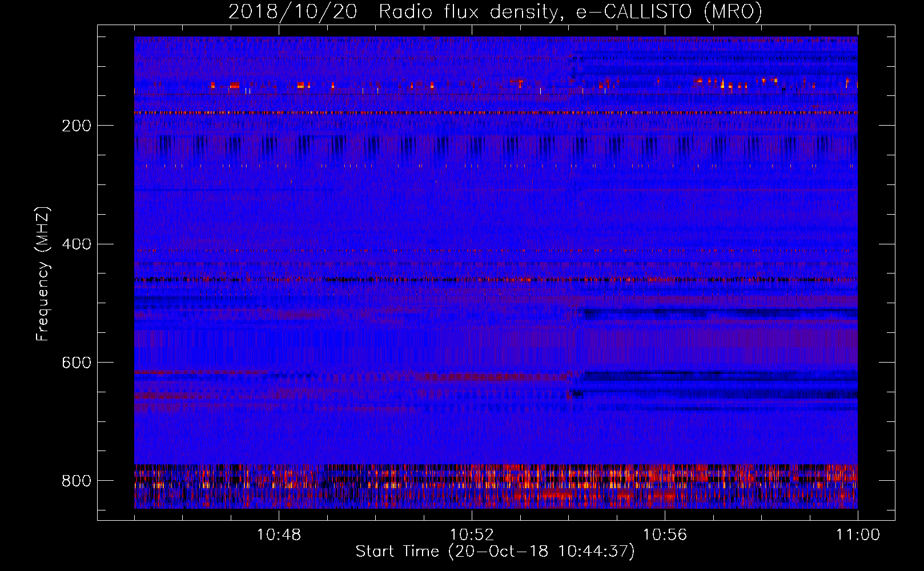Click the 10:52 time tick label
Image resolution: width=924 pixels, height=571 pixels.
coord(472,535)
